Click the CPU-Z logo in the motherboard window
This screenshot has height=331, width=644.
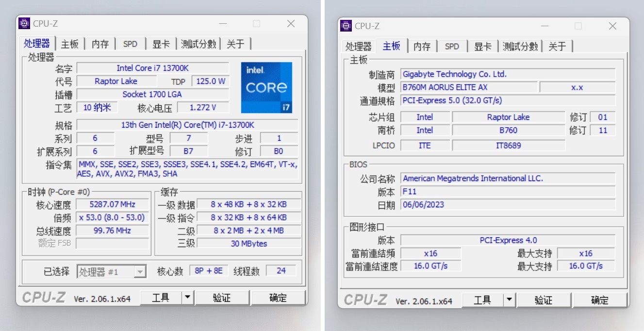pyautogui.click(x=365, y=300)
